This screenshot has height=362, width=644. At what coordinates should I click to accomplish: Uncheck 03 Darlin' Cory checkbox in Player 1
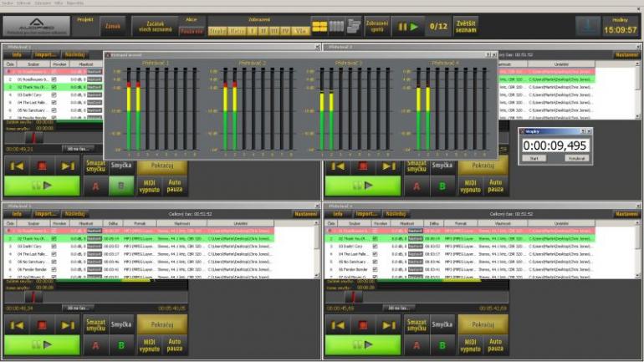pos(54,94)
